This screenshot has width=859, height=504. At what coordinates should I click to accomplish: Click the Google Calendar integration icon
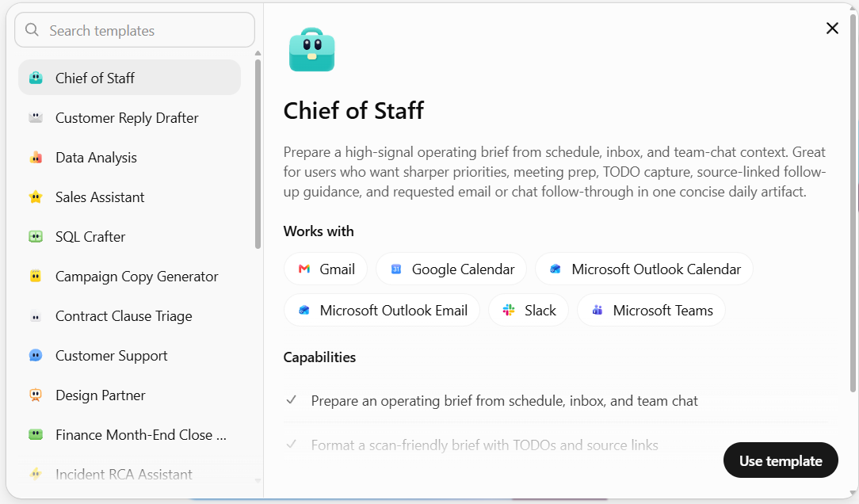point(396,269)
